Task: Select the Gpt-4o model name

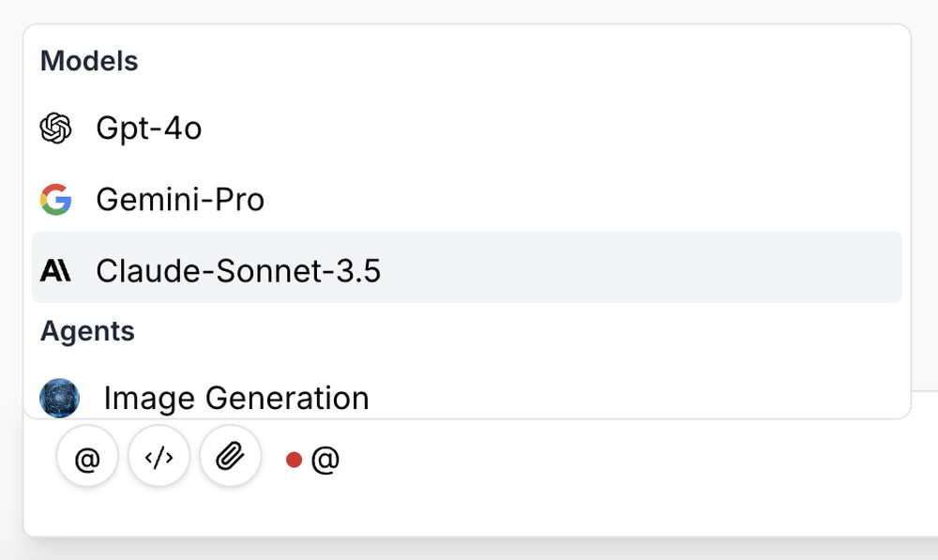Action: click(148, 129)
